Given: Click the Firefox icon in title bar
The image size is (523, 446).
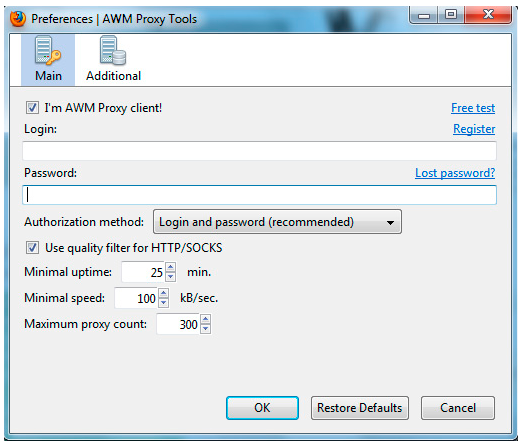Looking at the screenshot, I should click(x=18, y=19).
